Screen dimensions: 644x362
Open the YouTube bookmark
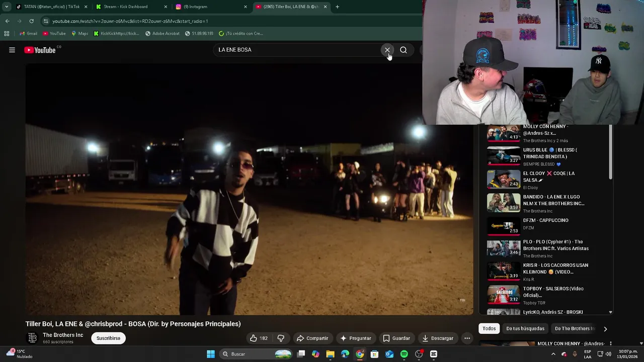tap(54, 33)
